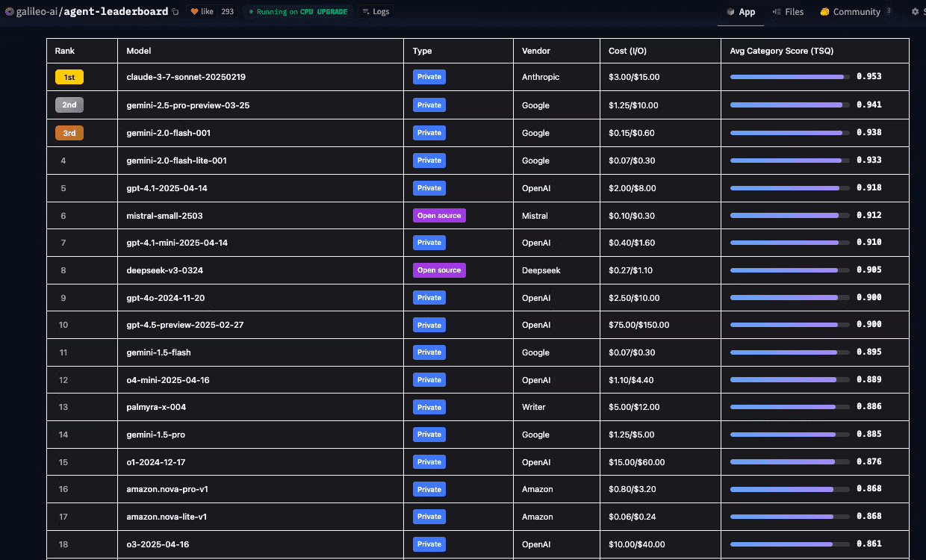Switch to the Files tab
926x560 pixels.
789,12
